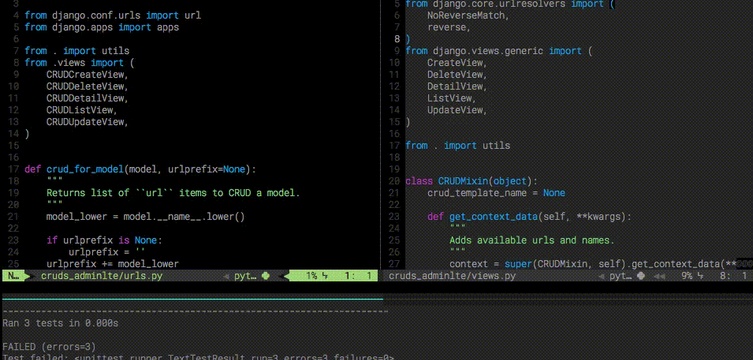
Task: Click 'from django.views.generic import (' line
Action: pyautogui.click(x=499, y=51)
